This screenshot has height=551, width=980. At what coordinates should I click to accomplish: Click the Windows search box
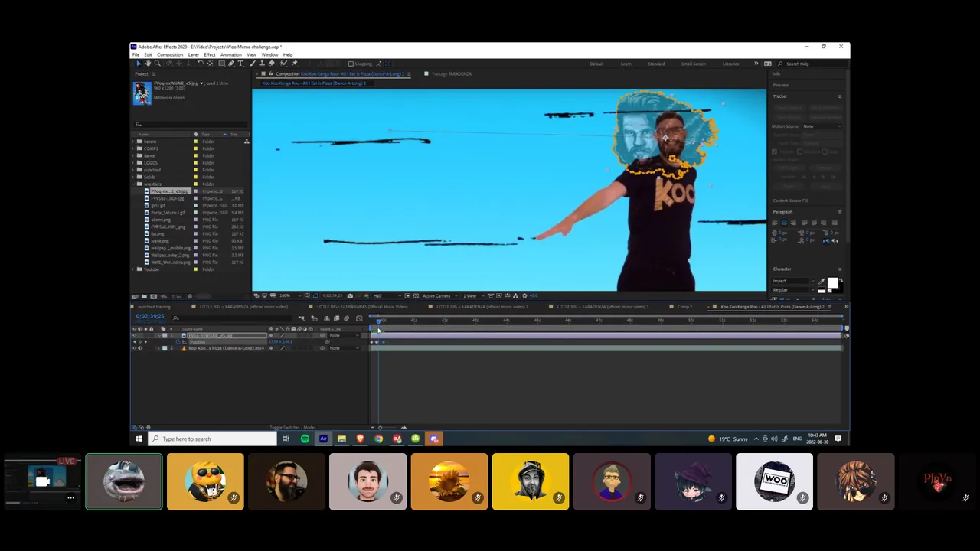pos(212,439)
